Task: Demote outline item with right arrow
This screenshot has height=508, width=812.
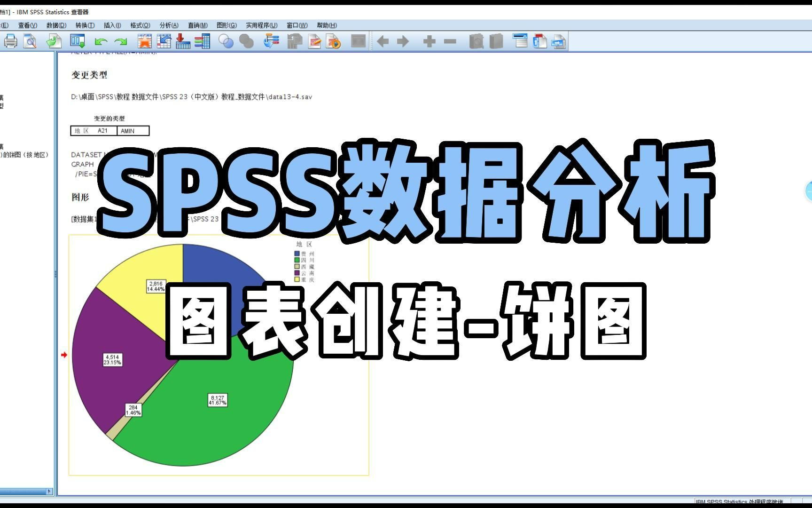Action: tap(403, 41)
